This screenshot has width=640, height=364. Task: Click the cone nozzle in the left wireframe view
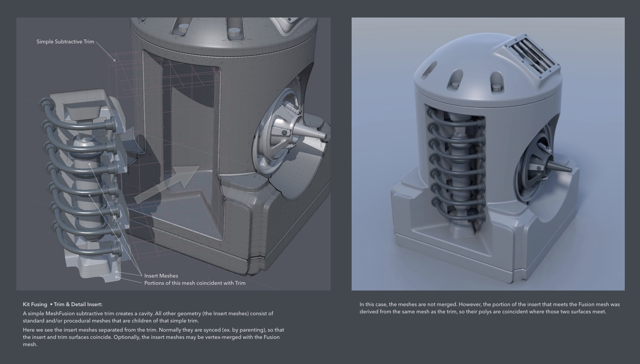312,134
